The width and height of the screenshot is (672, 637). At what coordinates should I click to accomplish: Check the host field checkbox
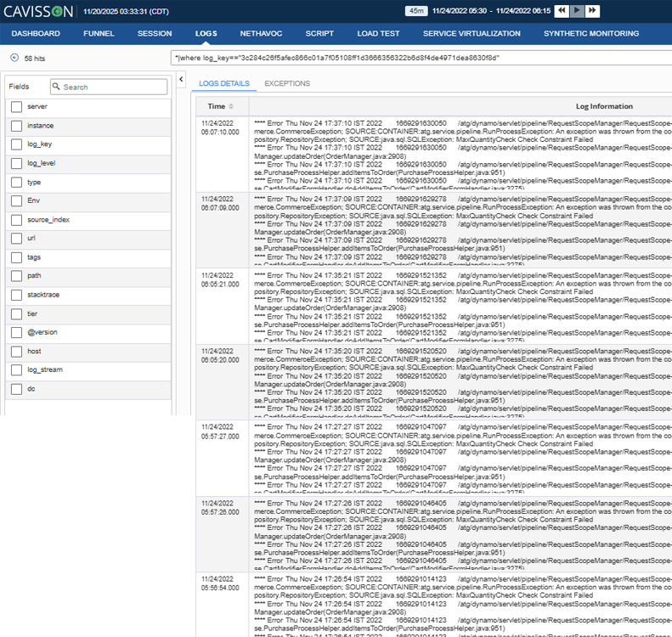[16, 352]
